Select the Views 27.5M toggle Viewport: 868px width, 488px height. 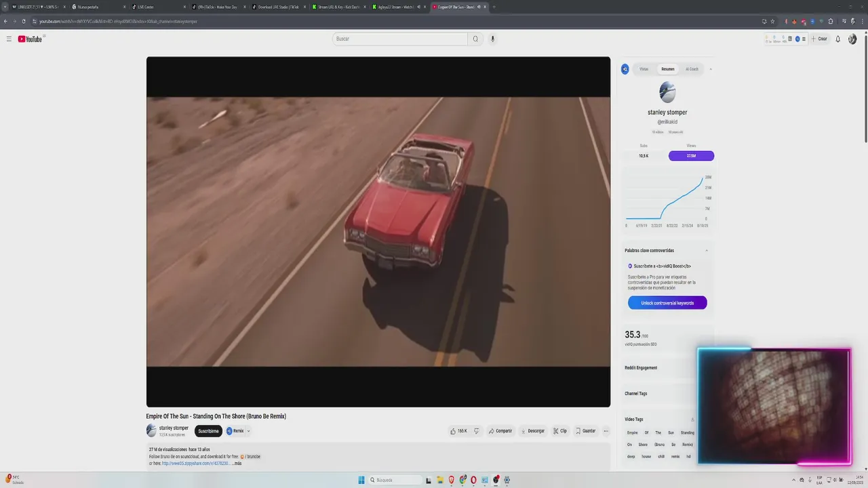click(x=691, y=156)
